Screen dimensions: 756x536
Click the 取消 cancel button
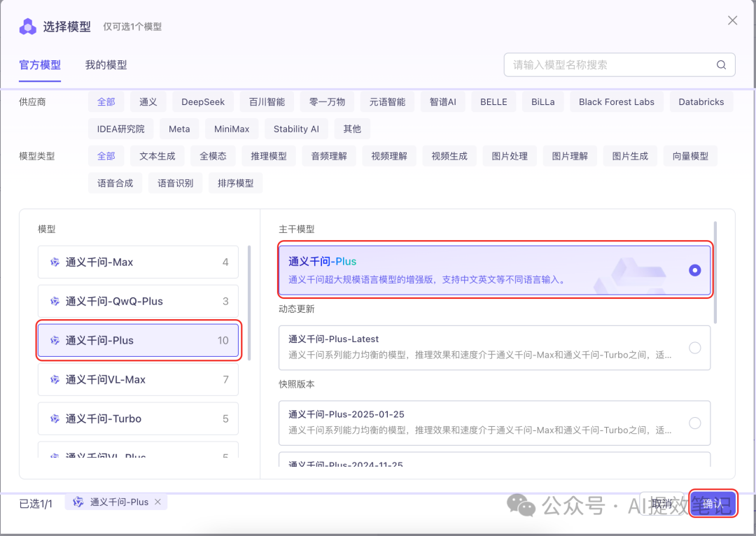[x=661, y=504]
